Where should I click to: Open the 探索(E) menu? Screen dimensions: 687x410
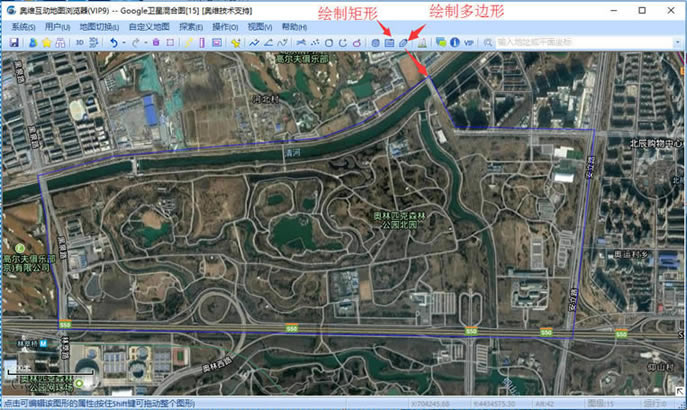pyautogui.click(x=191, y=27)
